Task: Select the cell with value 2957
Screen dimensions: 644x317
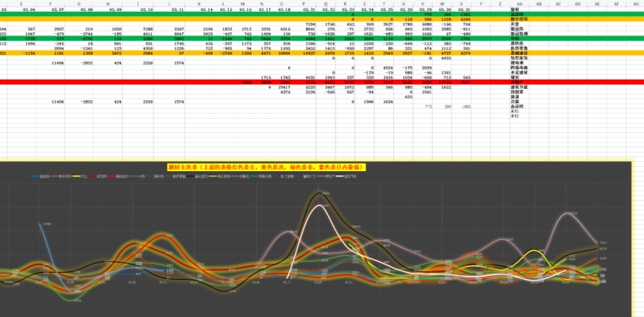Action: tap(58, 29)
